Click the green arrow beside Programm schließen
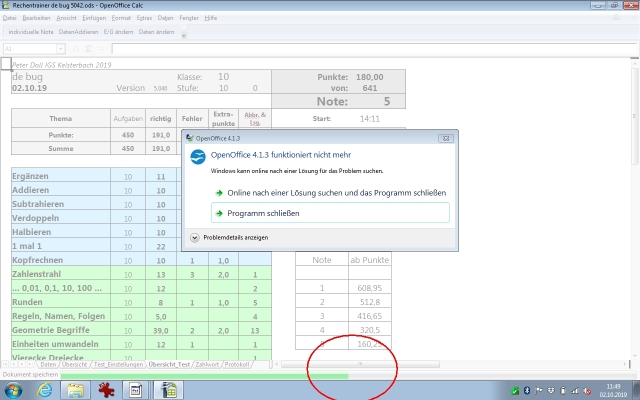This screenshot has width=640, height=400. point(219,213)
